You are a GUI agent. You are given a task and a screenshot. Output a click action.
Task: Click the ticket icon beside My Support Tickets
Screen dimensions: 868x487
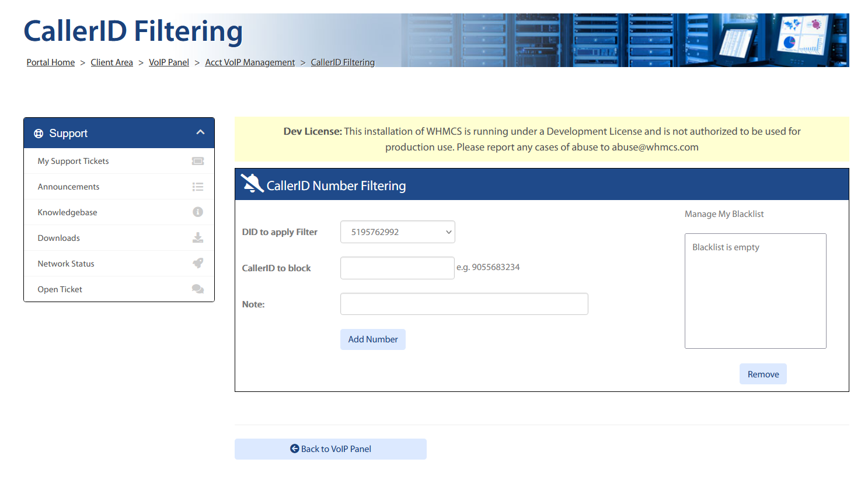pyautogui.click(x=198, y=161)
